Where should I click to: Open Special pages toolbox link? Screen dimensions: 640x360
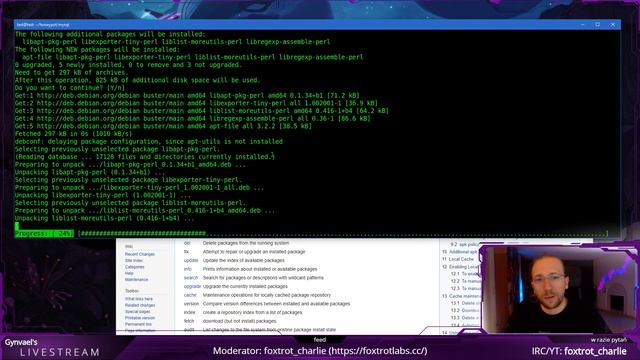pos(138,311)
